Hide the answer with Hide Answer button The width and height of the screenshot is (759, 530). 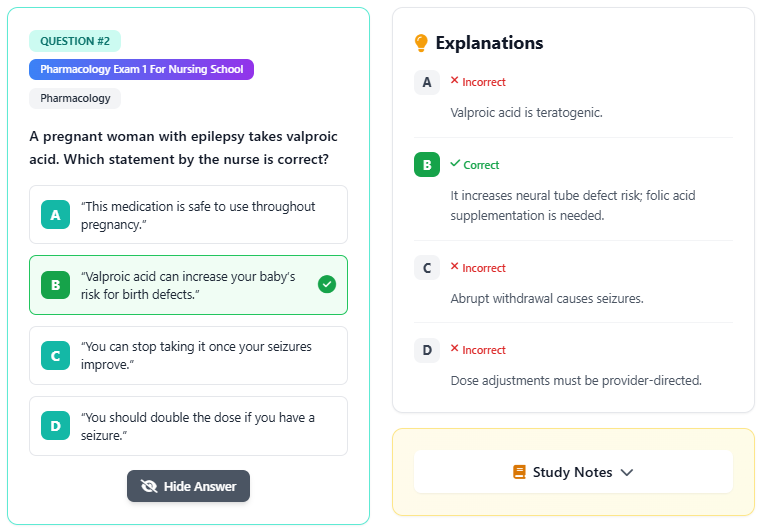pos(188,486)
